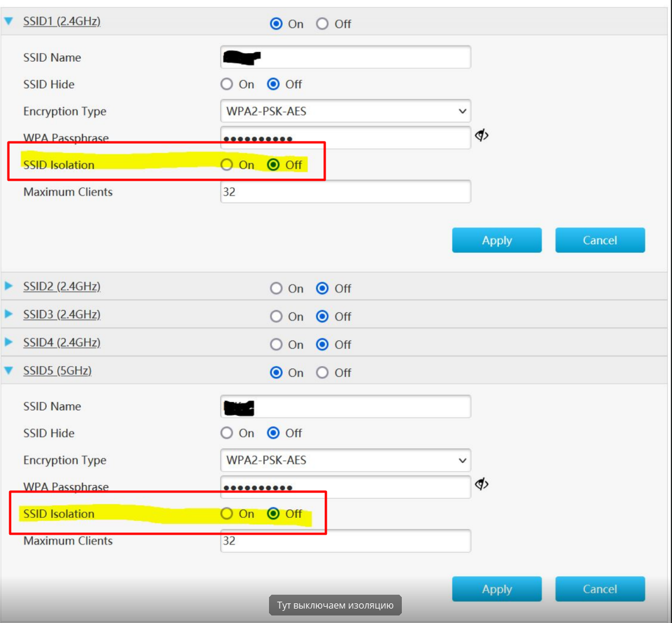Turn On SSID2 (2.4GHz)
This screenshot has width=672, height=623.
click(276, 288)
